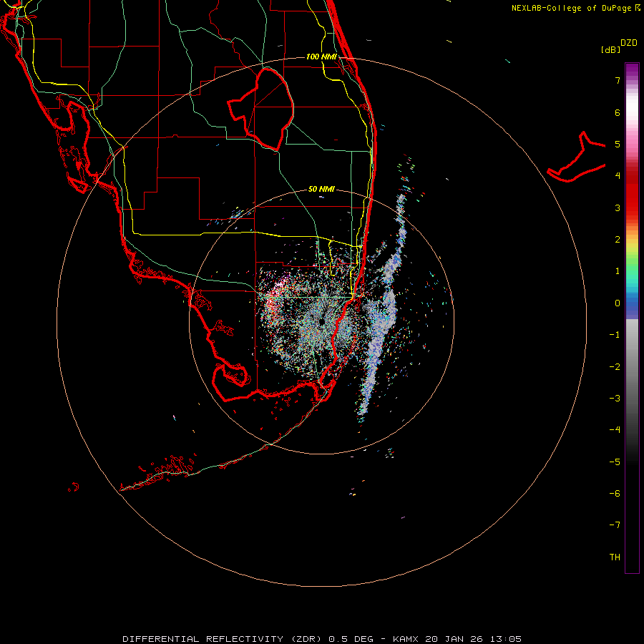Click the 7 value on the color scale

pyautogui.click(x=618, y=80)
